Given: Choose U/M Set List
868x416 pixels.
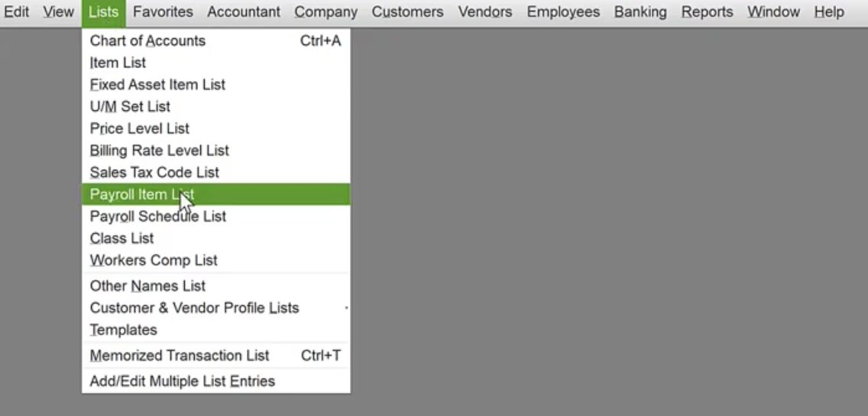Looking at the screenshot, I should 130,106.
